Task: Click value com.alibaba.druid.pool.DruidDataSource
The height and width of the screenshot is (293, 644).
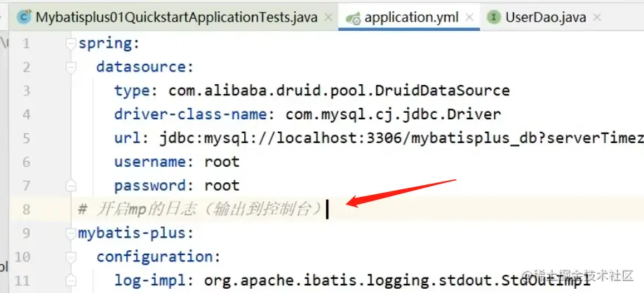Action: point(340,90)
